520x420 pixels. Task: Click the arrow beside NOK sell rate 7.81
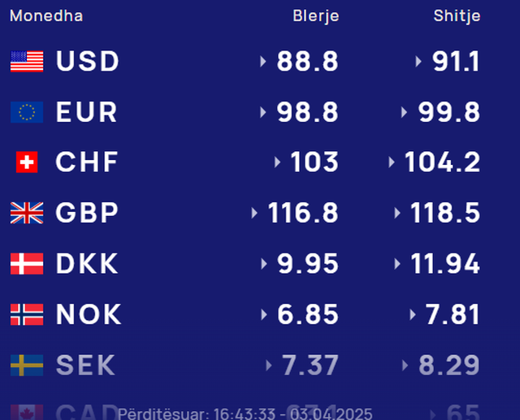tap(412, 314)
